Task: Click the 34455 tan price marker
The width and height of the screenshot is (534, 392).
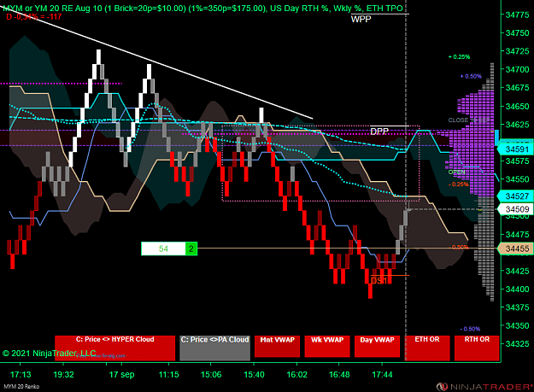Action: (x=515, y=249)
